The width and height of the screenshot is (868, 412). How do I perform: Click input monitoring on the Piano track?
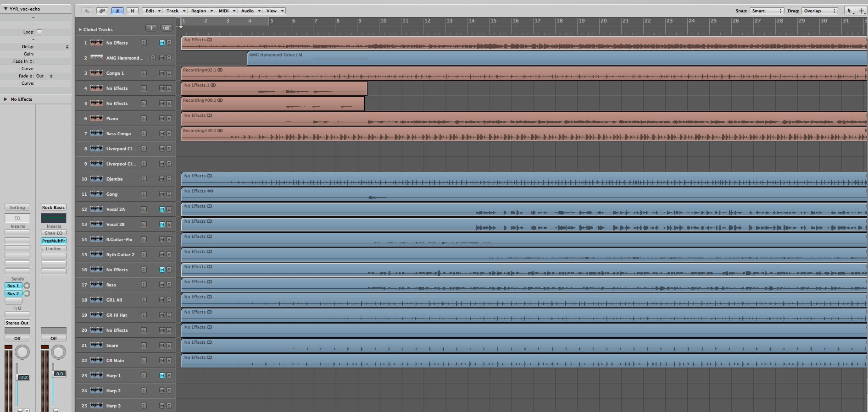point(144,118)
